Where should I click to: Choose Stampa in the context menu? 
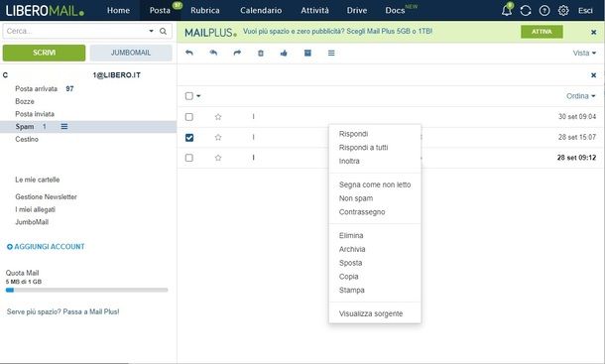(x=351, y=290)
